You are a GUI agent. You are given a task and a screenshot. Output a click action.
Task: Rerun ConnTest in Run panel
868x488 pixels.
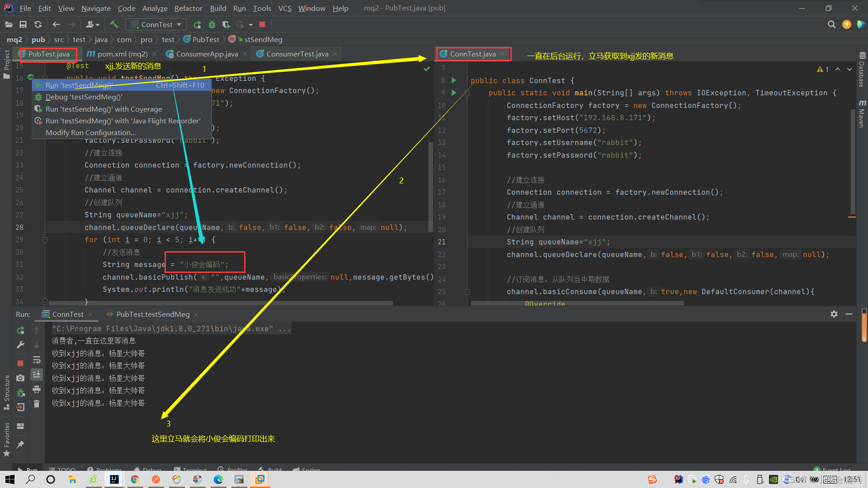click(x=20, y=330)
